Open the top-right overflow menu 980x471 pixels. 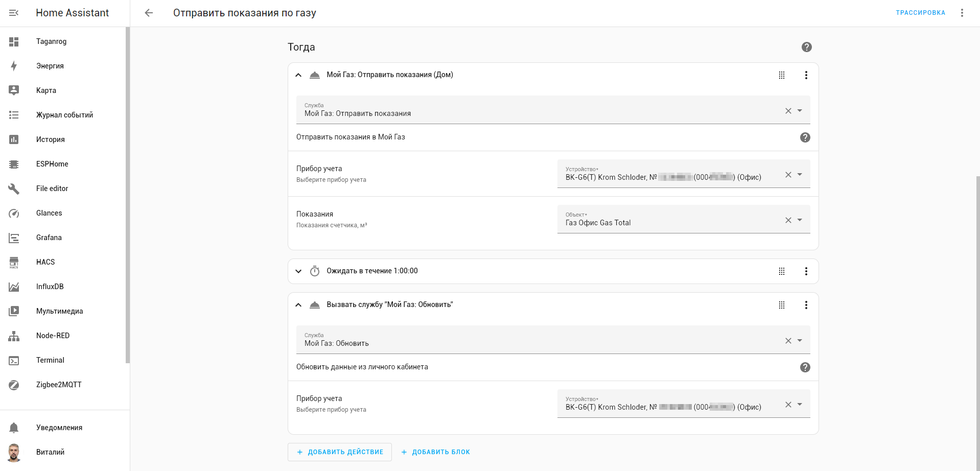[x=962, y=13]
